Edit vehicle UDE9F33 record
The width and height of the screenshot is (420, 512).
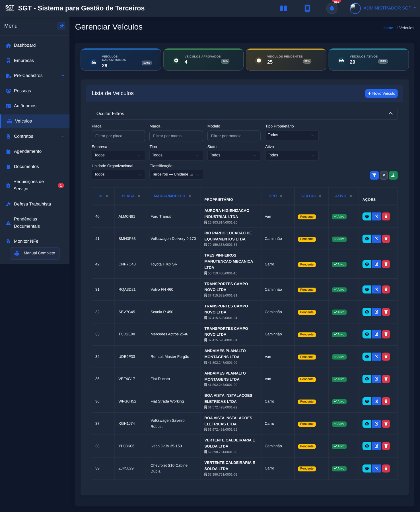[x=376, y=357]
